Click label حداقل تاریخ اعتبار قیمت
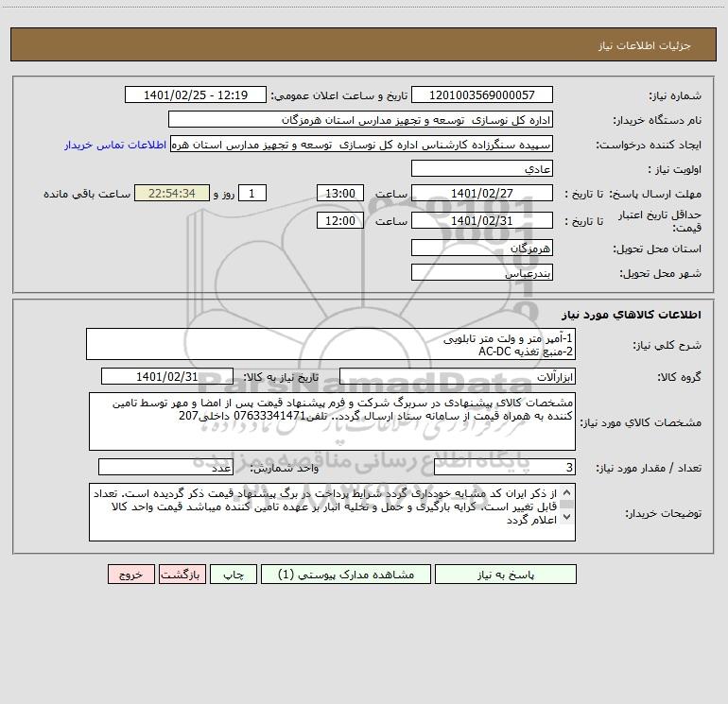 click(660, 221)
